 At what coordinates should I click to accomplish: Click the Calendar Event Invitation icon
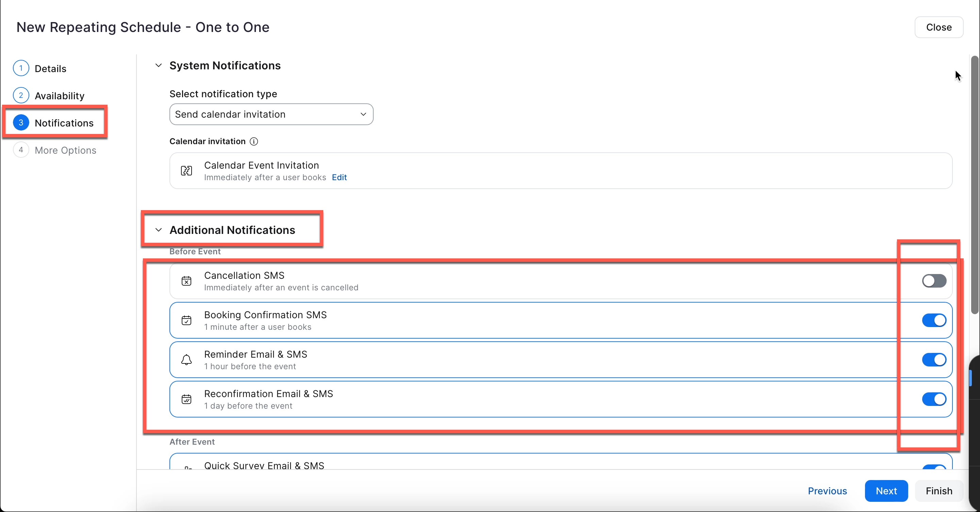coord(186,171)
